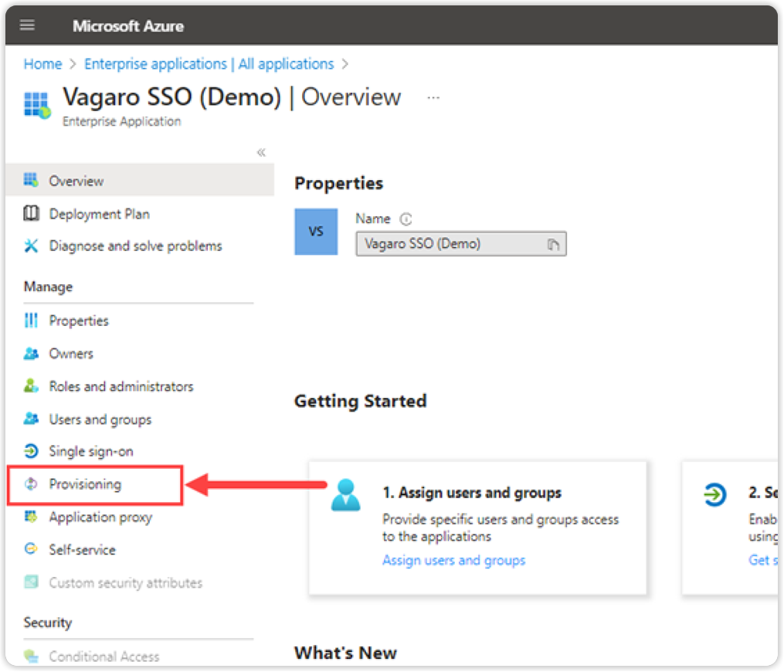The image size is (784, 672).
Task: Click the Name info icon
Action: pyautogui.click(x=406, y=219)
